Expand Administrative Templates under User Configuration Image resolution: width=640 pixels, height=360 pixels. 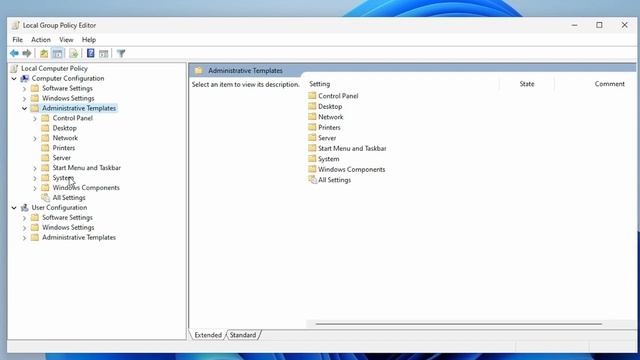24,238
